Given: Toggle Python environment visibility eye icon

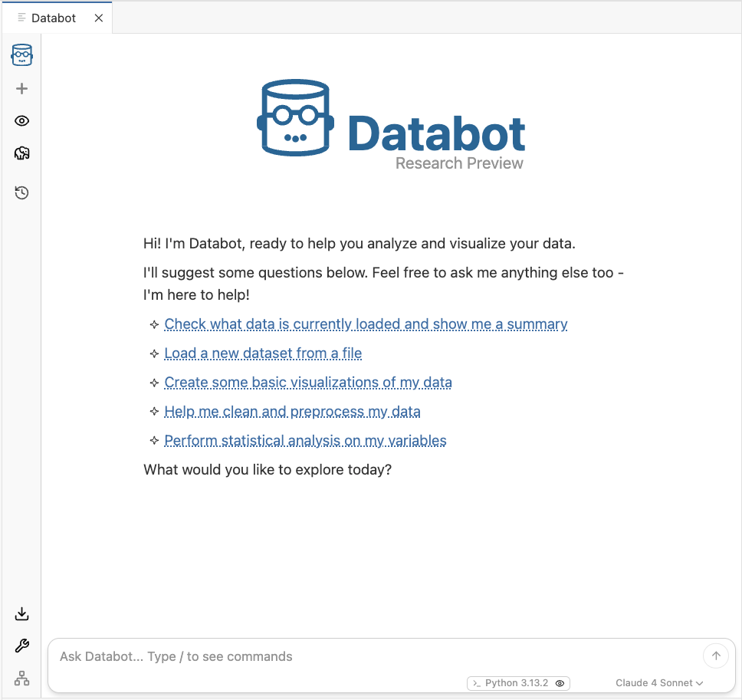Looking at the screenshot, I should [x=562, y=683].
